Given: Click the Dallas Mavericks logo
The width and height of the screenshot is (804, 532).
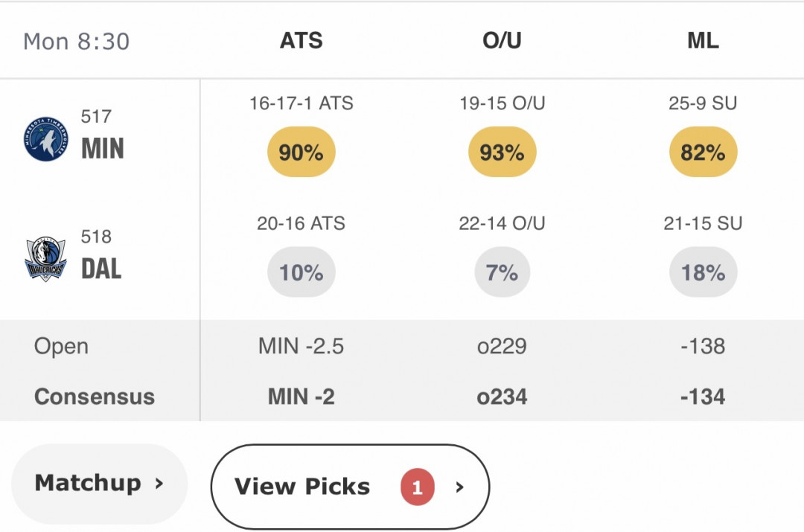Looking at the screenshot, I should (45, 259).
